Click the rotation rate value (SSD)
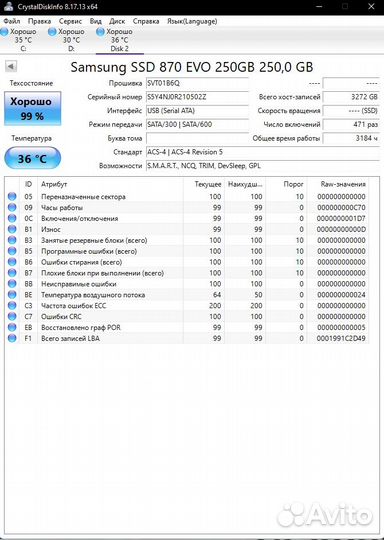Image resolution: width=384 pixels, height=540 pixels. click(351, 111)
